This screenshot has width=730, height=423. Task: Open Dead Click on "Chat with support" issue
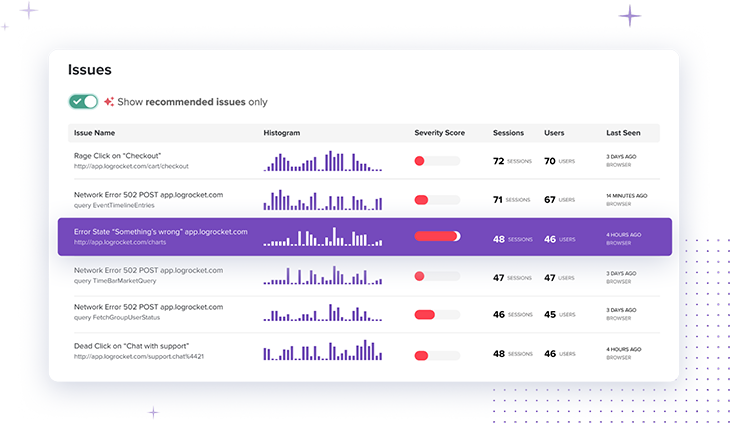pyautogui.click(x=131, y=346)
